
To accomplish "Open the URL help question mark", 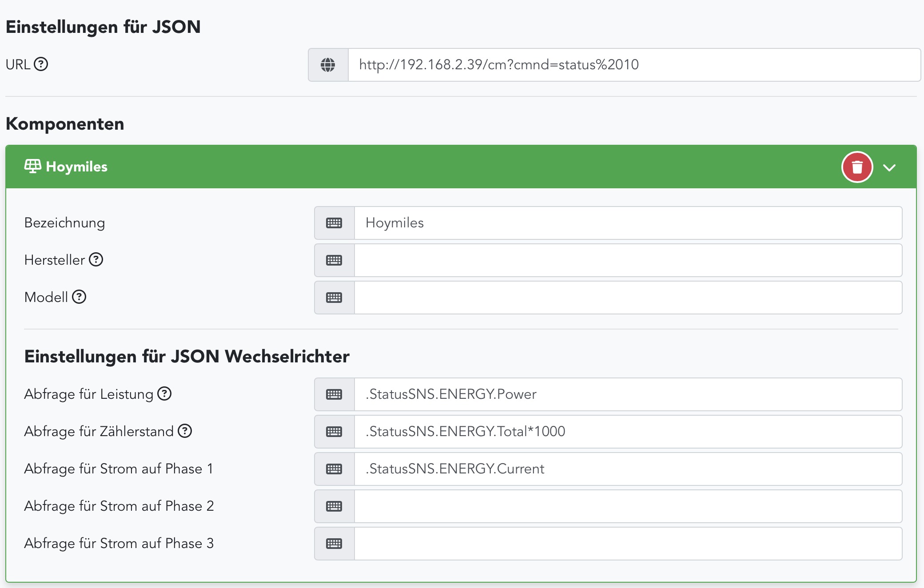I will click(41, 64).
